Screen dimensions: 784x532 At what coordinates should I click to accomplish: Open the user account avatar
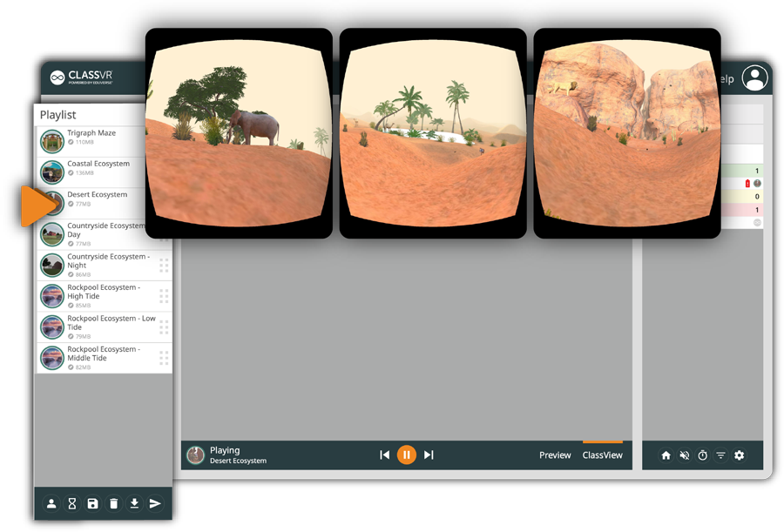(754, 78)
